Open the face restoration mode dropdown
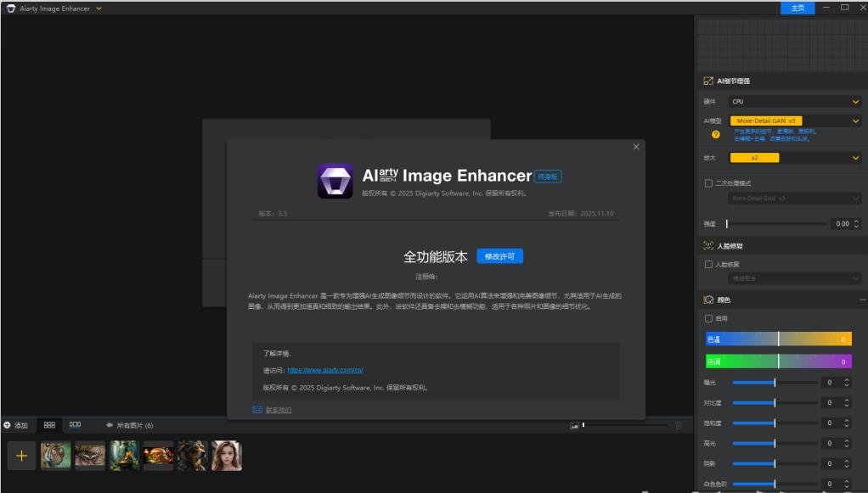Image resolution: width=868 pixels, height=493 pixels. click(x=794, y=278)
